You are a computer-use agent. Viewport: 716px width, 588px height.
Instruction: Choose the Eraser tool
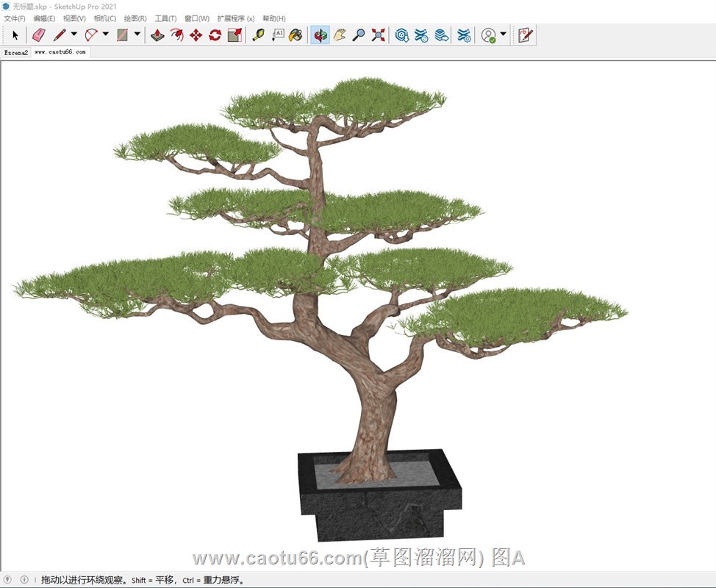(39, 35)
